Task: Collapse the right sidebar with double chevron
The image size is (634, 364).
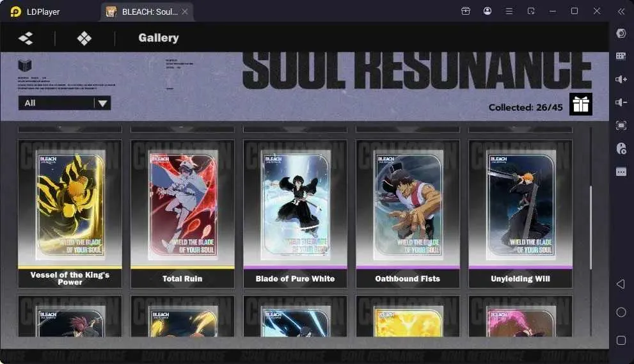Action: (621, 12)
